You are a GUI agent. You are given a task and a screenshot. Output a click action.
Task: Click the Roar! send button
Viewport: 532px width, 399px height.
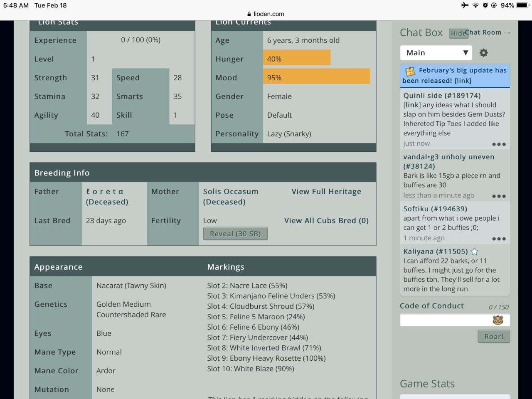(x=494, y=337)
